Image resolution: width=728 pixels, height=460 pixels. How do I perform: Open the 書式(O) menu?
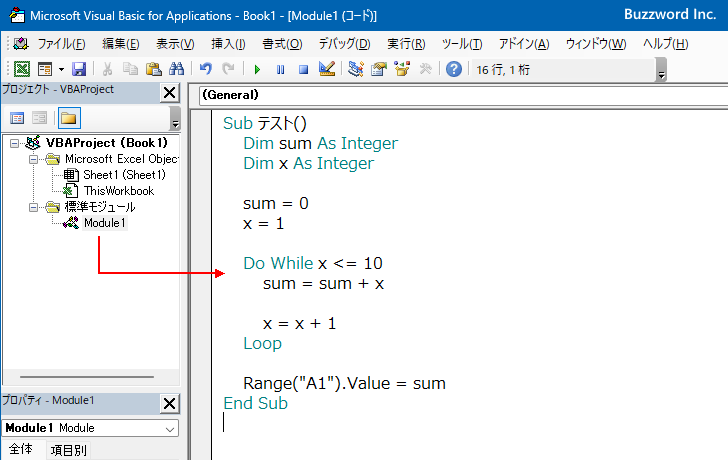click(282, 44)
